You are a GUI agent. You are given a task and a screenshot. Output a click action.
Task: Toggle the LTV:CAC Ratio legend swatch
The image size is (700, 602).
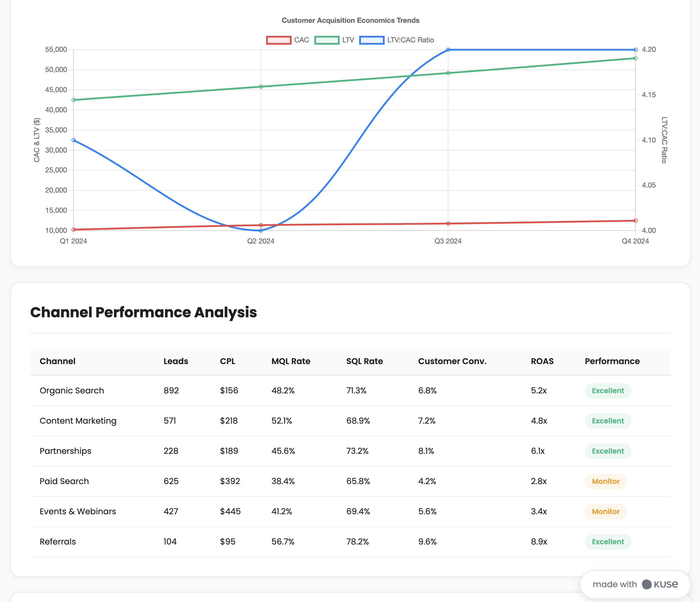[372, 40]
